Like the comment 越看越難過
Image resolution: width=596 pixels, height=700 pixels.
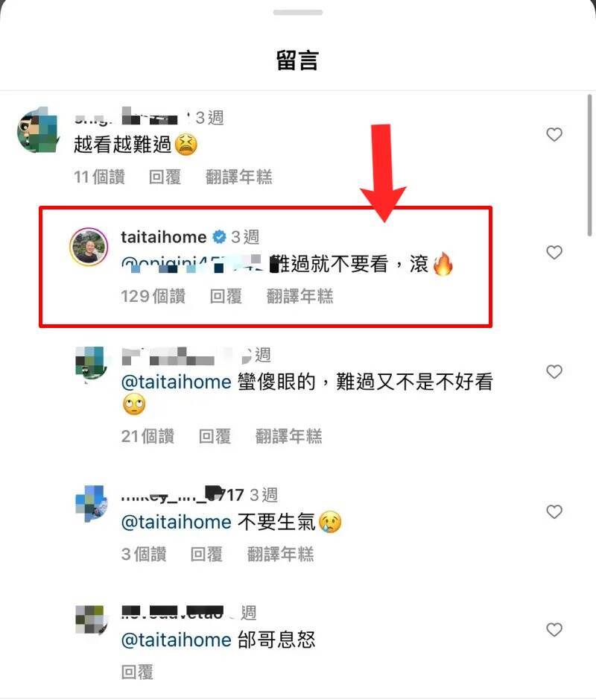click(554, 134)
